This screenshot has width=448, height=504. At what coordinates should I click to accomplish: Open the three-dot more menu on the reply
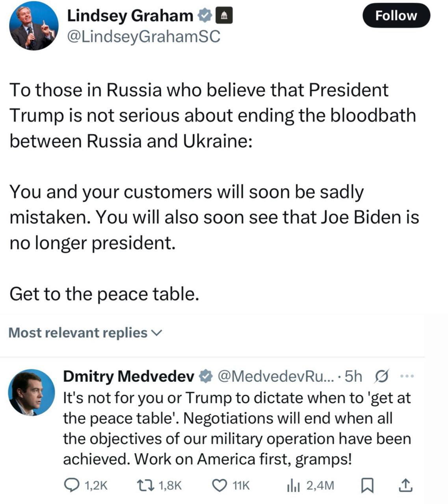[x=407, y=376]
